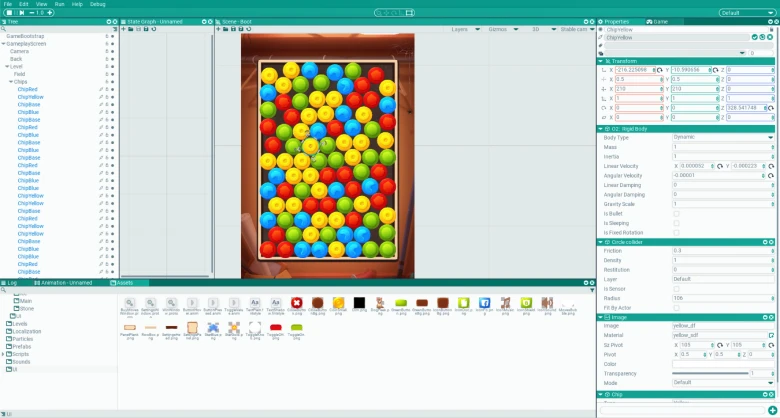Reset the Transform X position value
This screenshot has width=780, height=418.
point(660,70)
